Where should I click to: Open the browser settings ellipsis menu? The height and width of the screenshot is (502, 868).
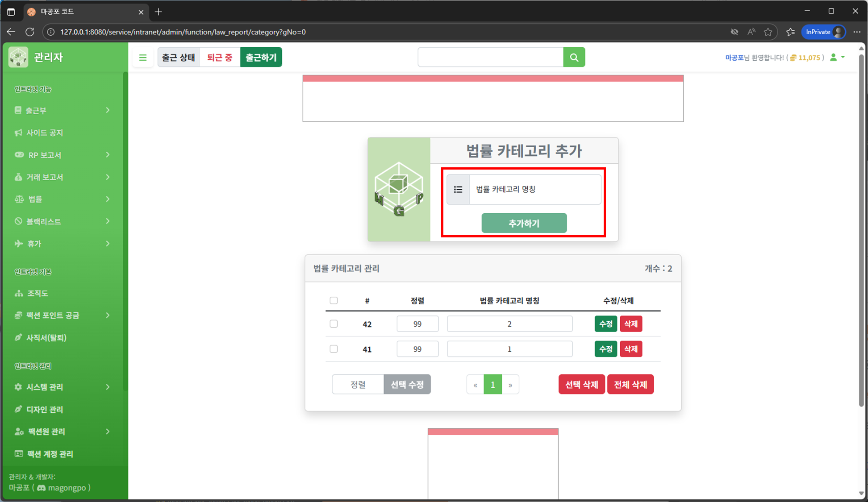pyautogui.click(x=857, y=32)
